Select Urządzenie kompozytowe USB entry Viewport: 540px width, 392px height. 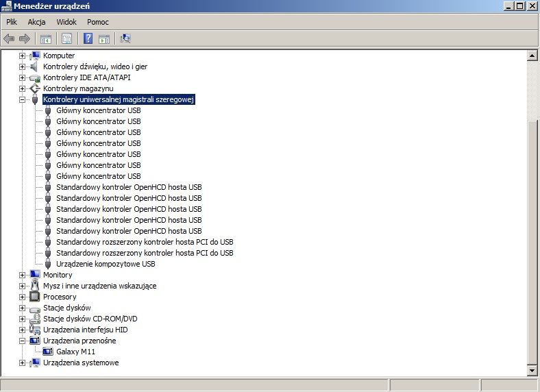click(x=106, y=264)
